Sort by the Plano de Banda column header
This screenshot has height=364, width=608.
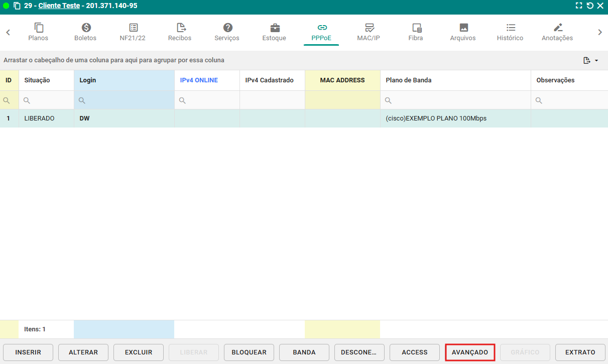tap(409, 80)
